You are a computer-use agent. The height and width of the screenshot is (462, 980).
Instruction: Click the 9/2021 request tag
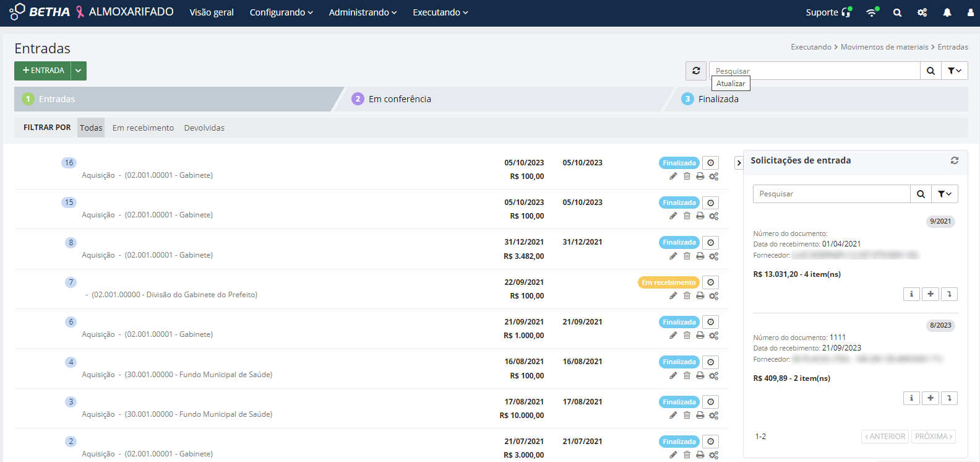point(940,221)
